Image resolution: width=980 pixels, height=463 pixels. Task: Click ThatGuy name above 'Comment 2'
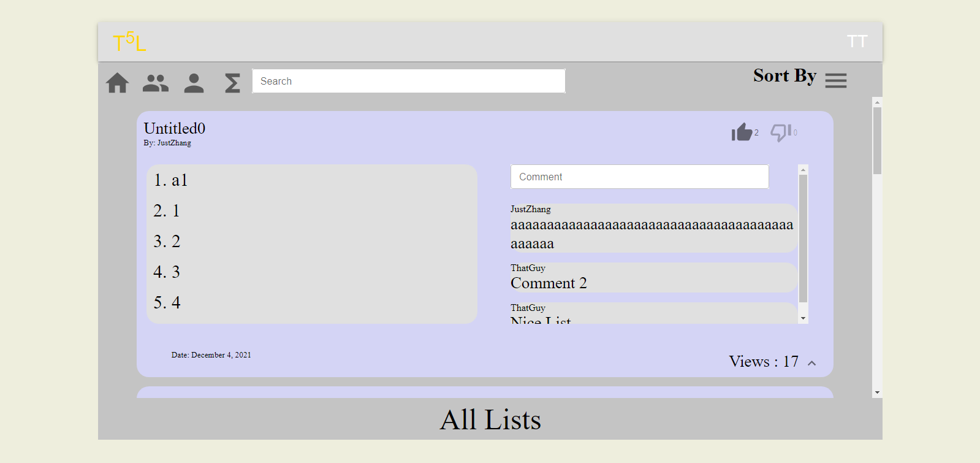[528, 268]
